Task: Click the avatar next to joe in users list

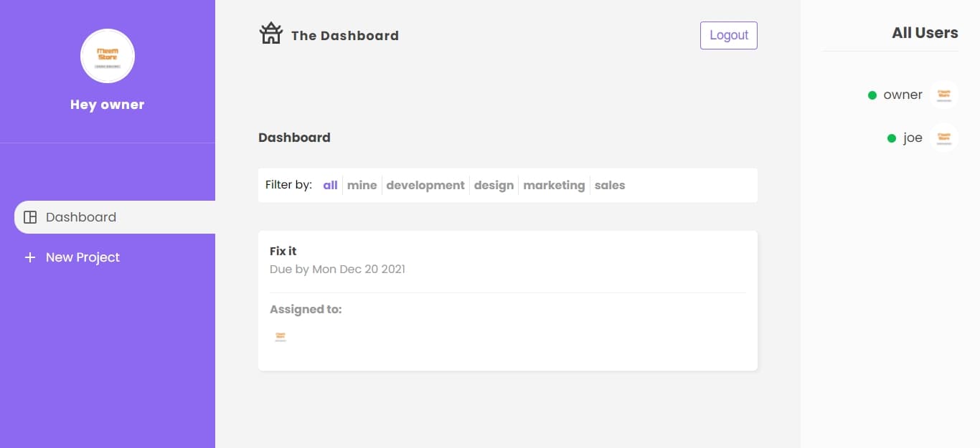Action: point(944,138)
